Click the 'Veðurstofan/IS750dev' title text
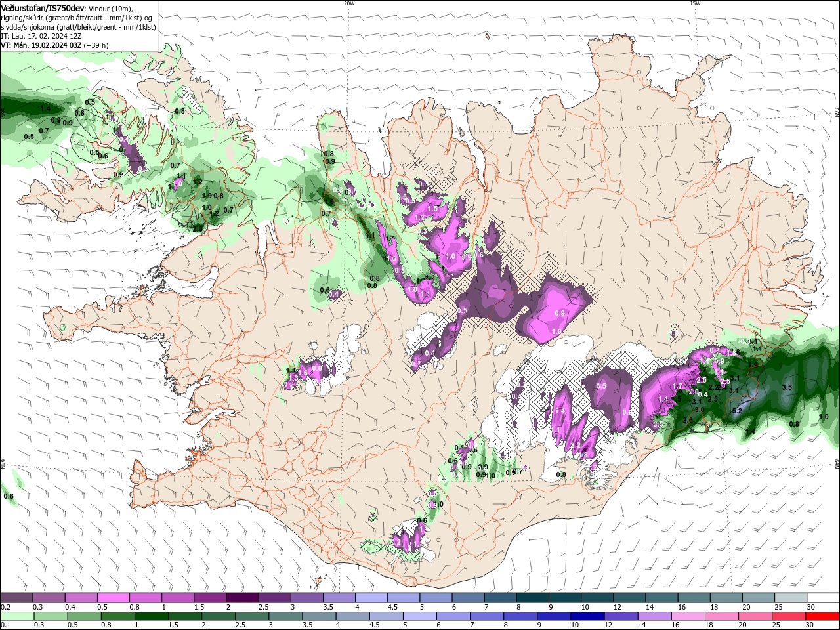This screenshot has height=630, width=840. pyautogui.click(x=43, y=8)
